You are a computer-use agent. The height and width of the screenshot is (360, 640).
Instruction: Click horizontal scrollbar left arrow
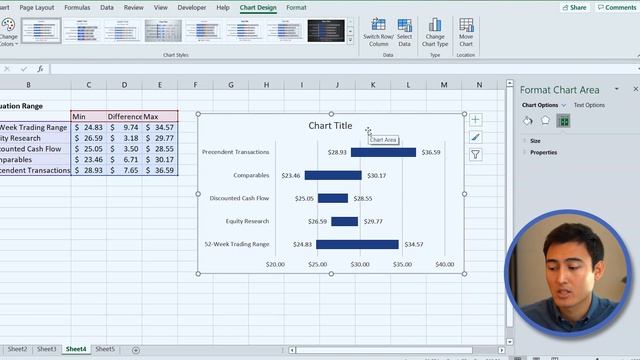click(x=292, y=350)
